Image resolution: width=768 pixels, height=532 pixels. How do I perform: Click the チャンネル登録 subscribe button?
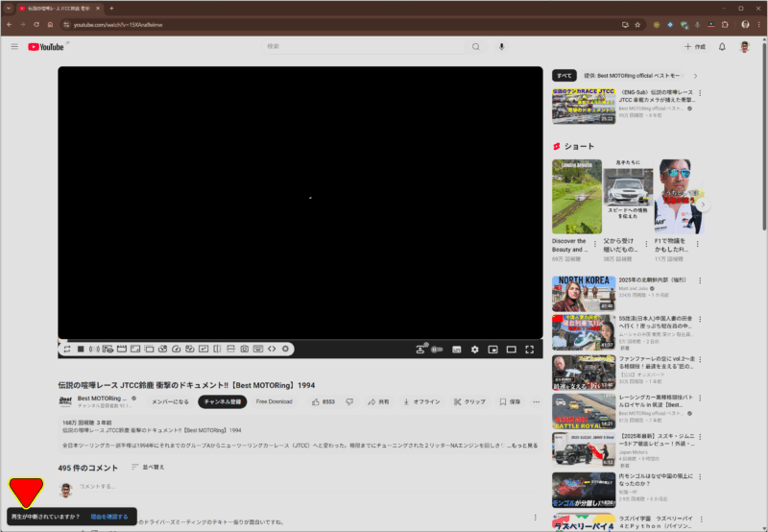coord(223,401)
